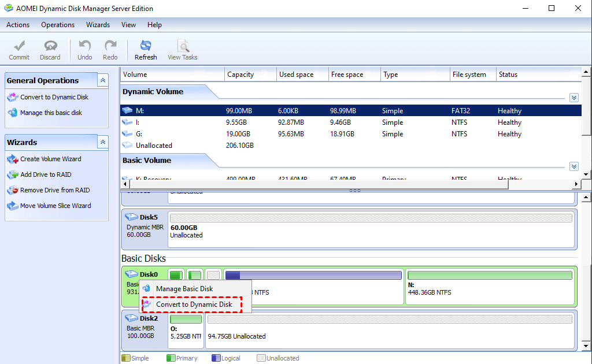Select the I: volume row in the list
The width and height of the screenshot is (592, 364).
point(351,122)
